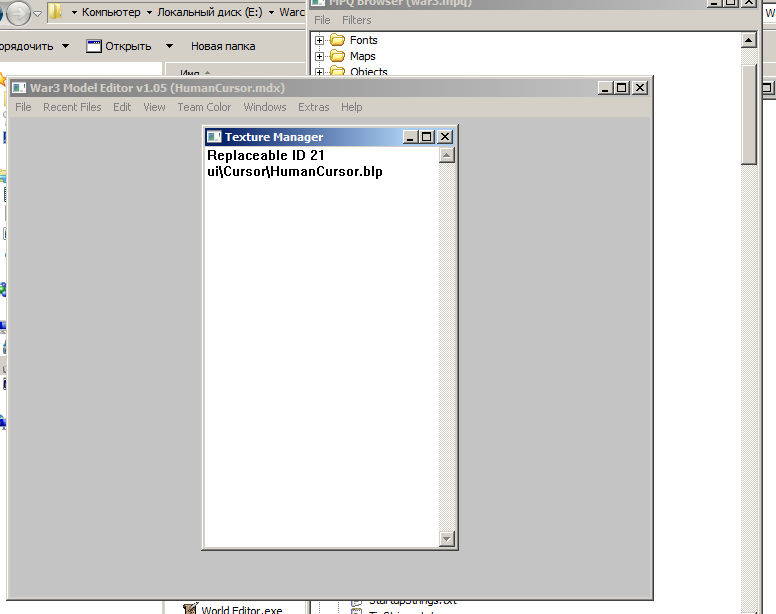
Task: Click the Открыть button in Explorer toolbar
Action: [x=119, y=47]
